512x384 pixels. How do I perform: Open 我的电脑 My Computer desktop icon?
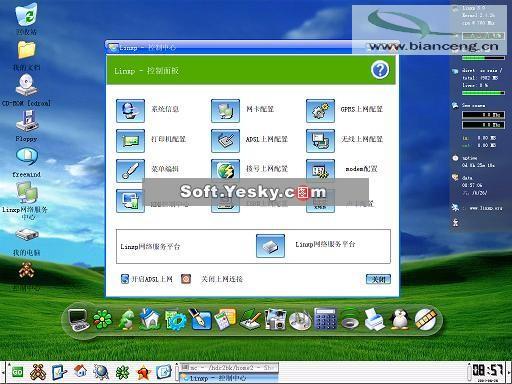pos(27,242)
